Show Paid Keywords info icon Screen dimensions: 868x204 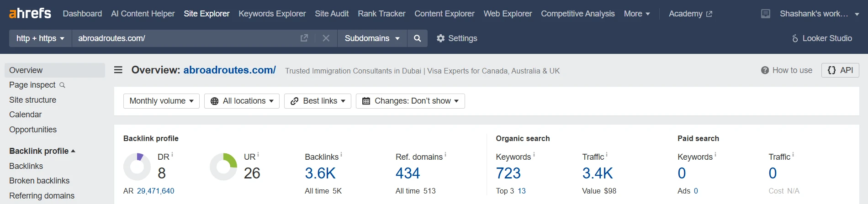(715, 155)
